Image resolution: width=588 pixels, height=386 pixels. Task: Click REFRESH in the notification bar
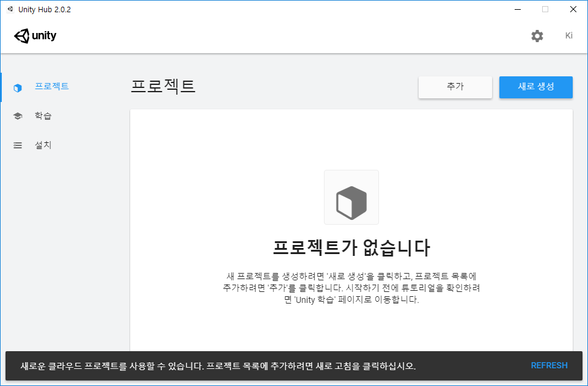pyautogui.click(x=549, y=365)
